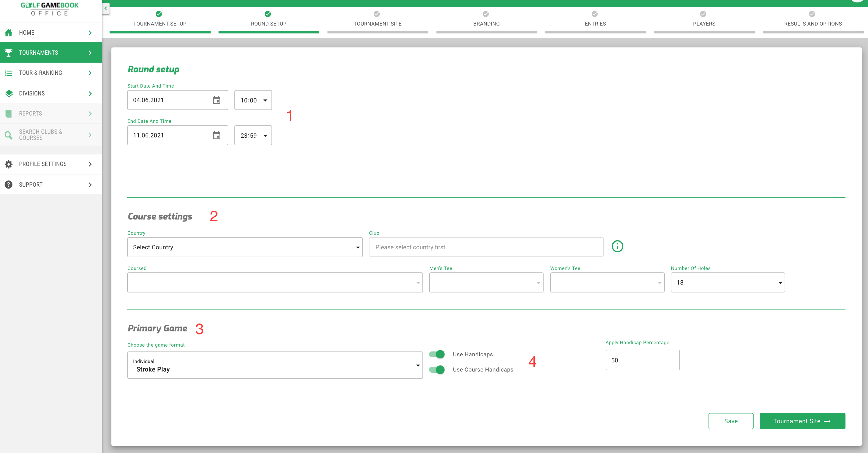Click the Club search input field
This screenshot has height=453, width=868.
pos(486,247)
